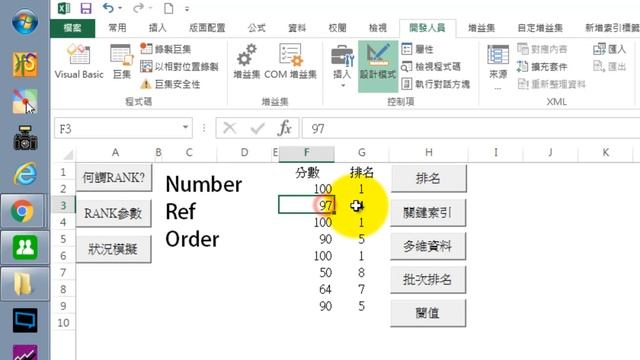Viewport: 640px width, 360px height.
Task: Select score cell 50 in row 7
Action: pyautogui.click(x=307, y=273)
